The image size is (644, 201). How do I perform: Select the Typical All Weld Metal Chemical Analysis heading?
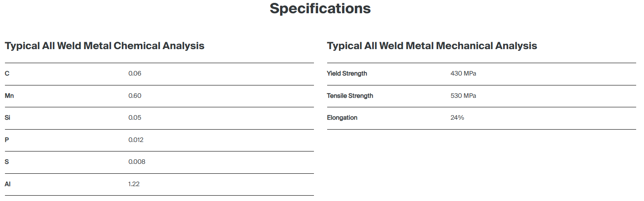105,46
